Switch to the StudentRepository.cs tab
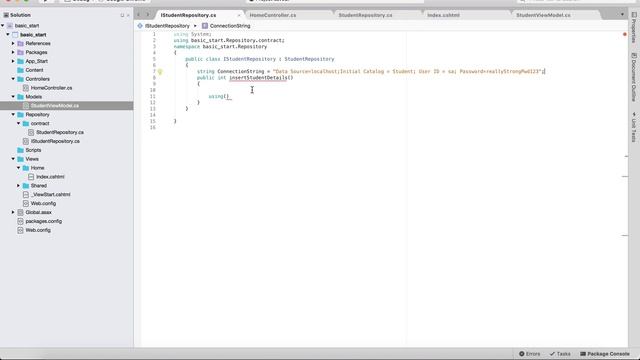The width and height of the screenshot is (640, 360). (x=365, y=15)
